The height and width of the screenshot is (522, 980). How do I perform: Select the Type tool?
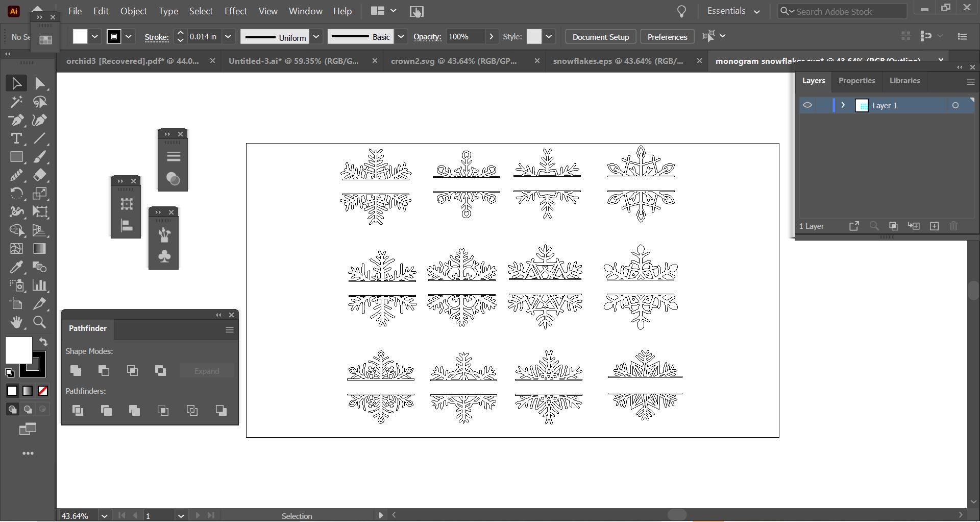(16, 138)
